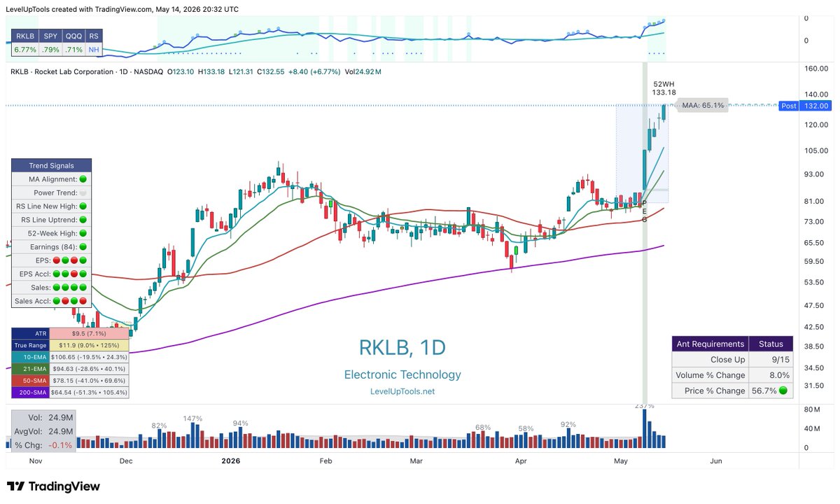Click the green dot beside RS Line Uptrend
Image resolution: width=840 pixels, height=504 pixels.
(x=83, y=220)
